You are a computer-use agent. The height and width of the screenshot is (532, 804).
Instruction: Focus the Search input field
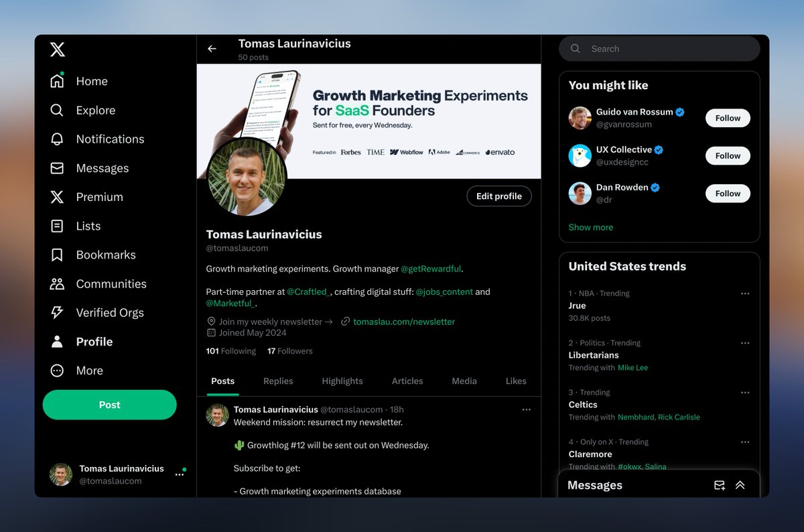point(659,49)
